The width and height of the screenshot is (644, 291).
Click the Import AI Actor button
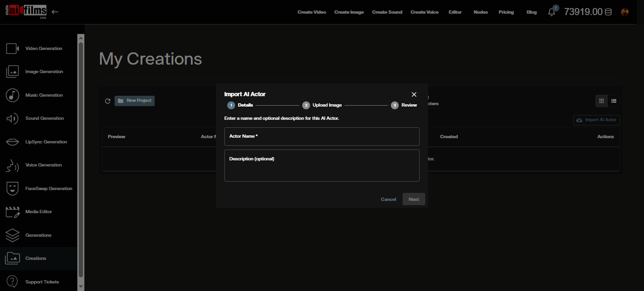596,120
